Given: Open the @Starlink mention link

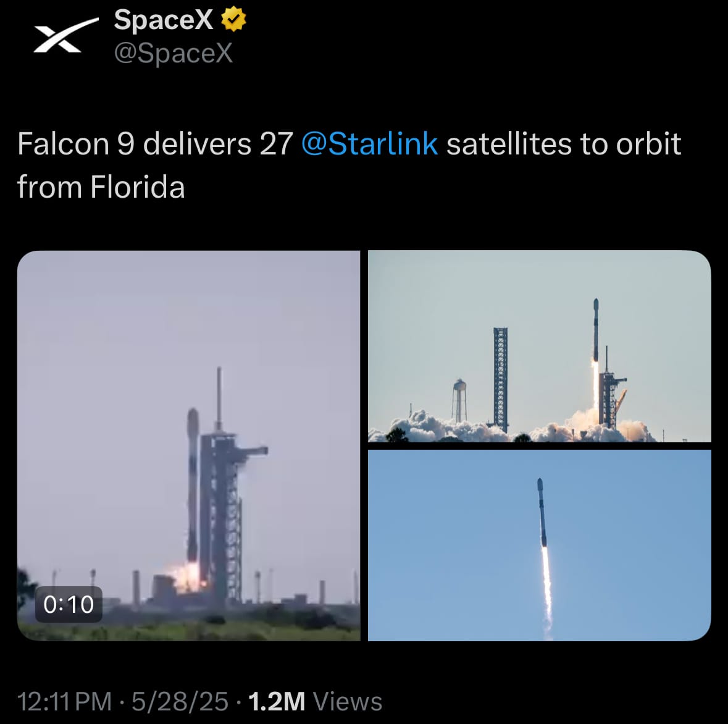Looking at the screenshot, I should (370, 143).
